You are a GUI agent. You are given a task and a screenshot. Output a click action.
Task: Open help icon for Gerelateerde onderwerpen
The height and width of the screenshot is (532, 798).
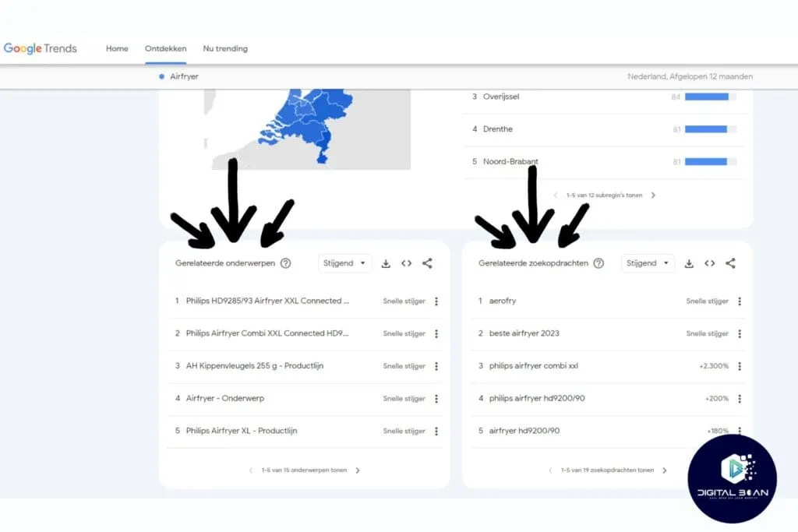286,263
